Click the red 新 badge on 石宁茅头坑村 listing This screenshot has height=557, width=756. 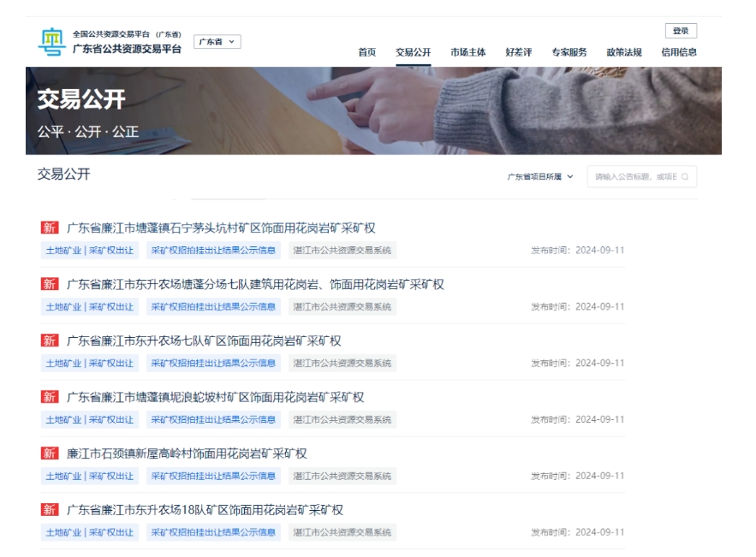coord(50,228)
